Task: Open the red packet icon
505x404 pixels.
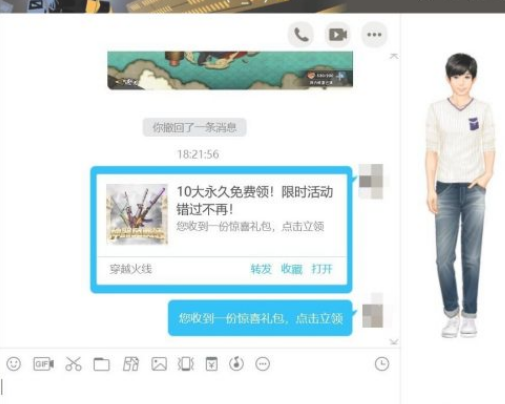Action: (x=212, y=364)
